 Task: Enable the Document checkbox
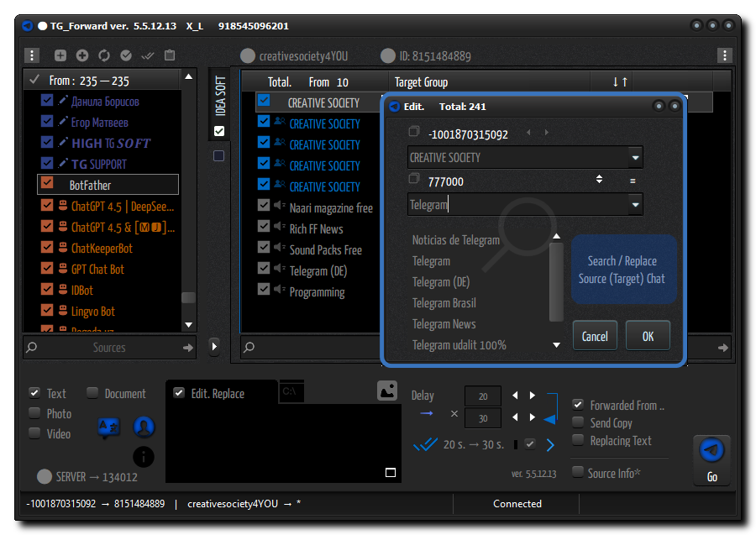click(92, 393)
